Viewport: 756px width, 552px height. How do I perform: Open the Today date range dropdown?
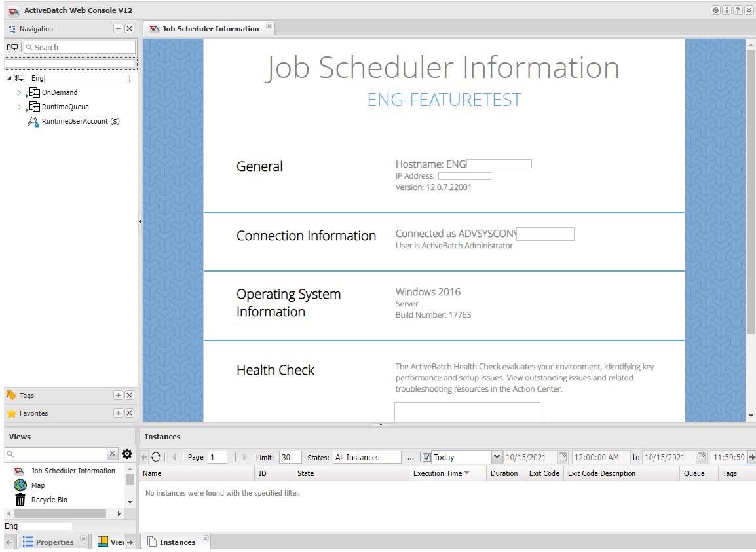pyautogui.click(x=497, y=457)
